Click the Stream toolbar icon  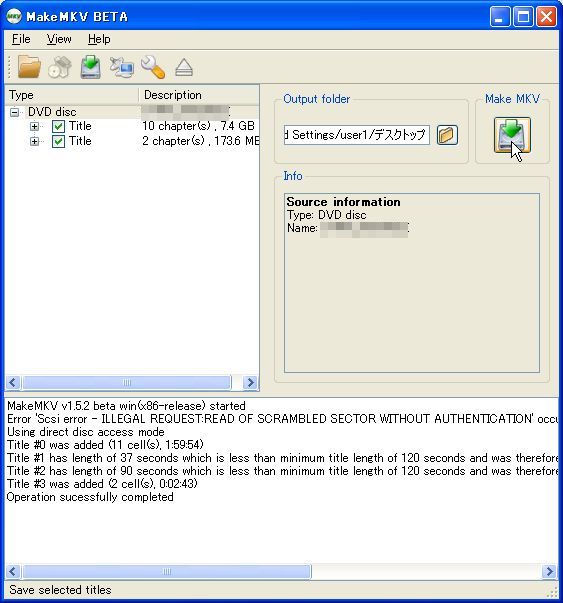(122, 67)
